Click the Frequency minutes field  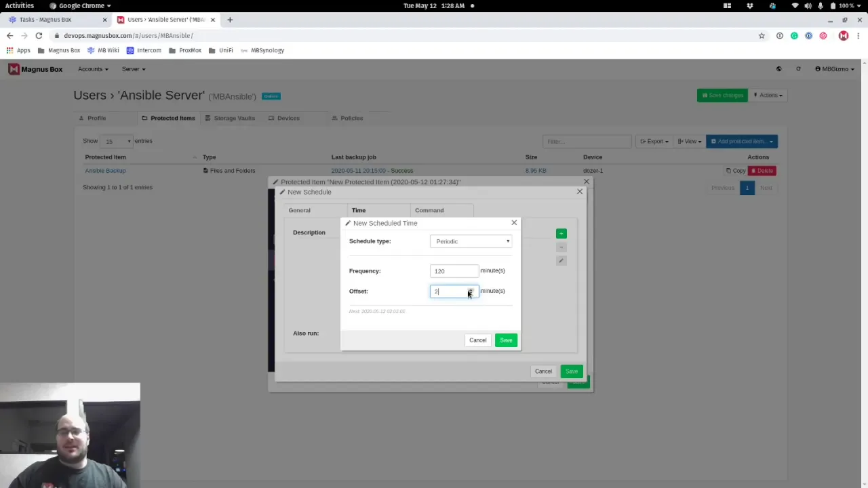(454, 271)
